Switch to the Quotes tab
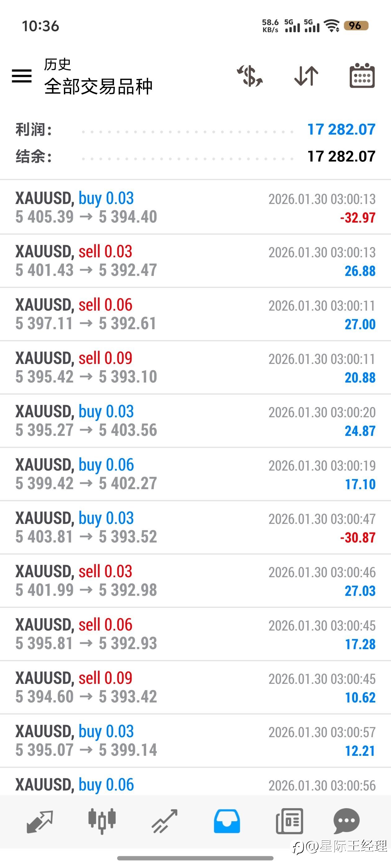 pyautogui.click(x=39, y=821)
